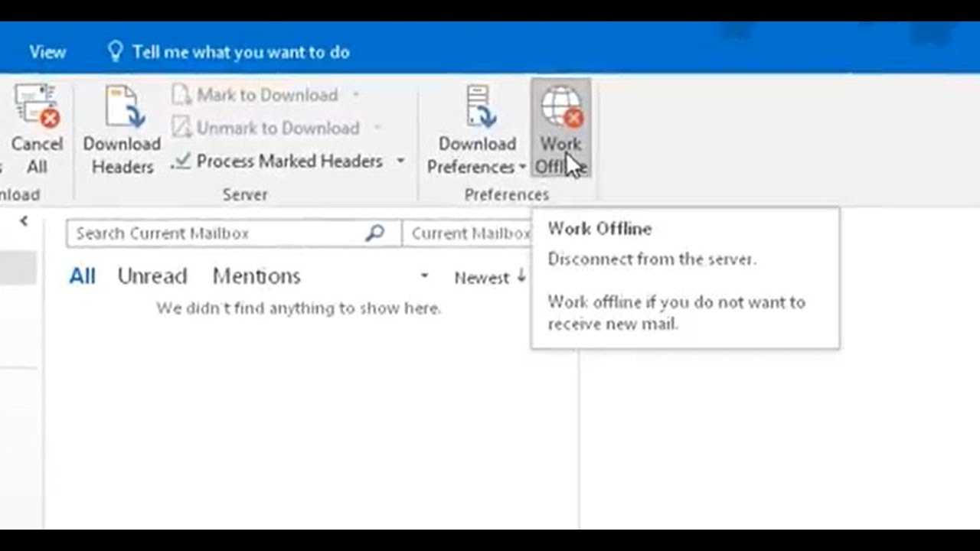The width and height of the screenshot is (980, 551).
Task: Click the Cancel All icon
Action: [38, 106]
